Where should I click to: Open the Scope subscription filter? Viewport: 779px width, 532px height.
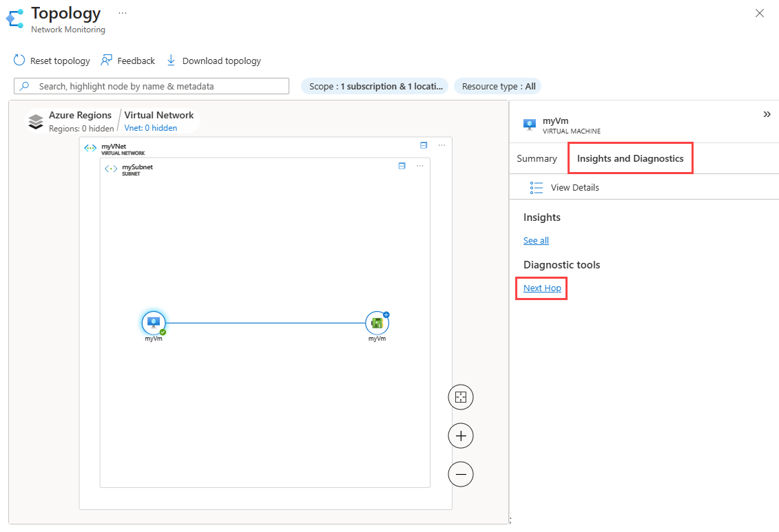375,86
